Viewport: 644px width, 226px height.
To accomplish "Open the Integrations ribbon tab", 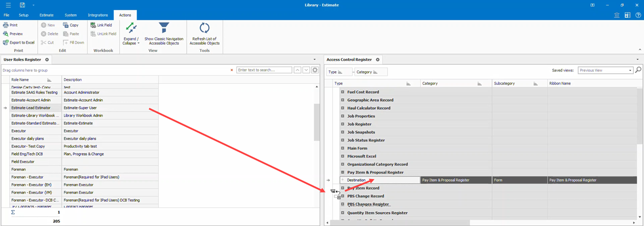I will [x=98, y=15].
